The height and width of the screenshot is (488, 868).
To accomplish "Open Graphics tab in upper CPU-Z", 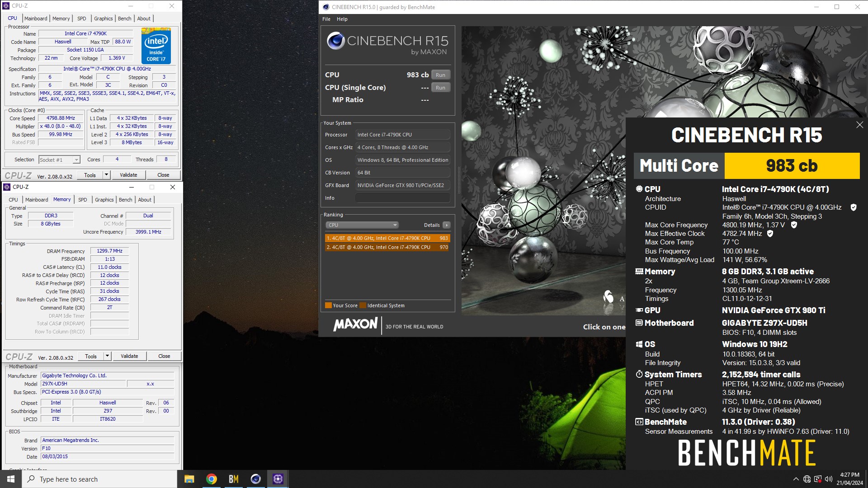I will pos(104,19).
